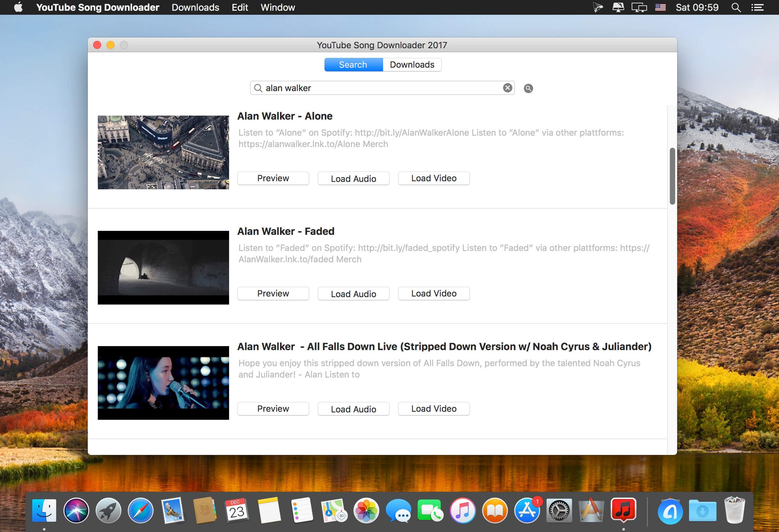Switch to the Downloads tab
The width and height of the screenshot is (779, 532).
(412, 64)
